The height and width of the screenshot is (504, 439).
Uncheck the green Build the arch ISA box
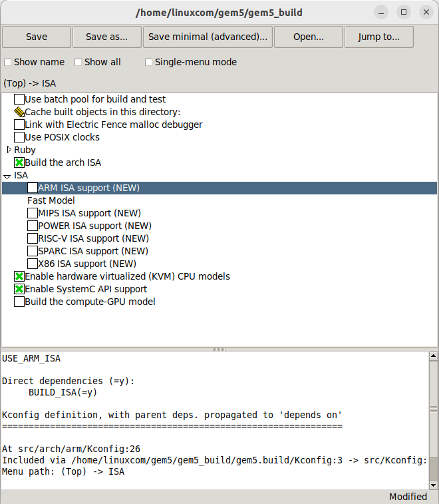19,162
